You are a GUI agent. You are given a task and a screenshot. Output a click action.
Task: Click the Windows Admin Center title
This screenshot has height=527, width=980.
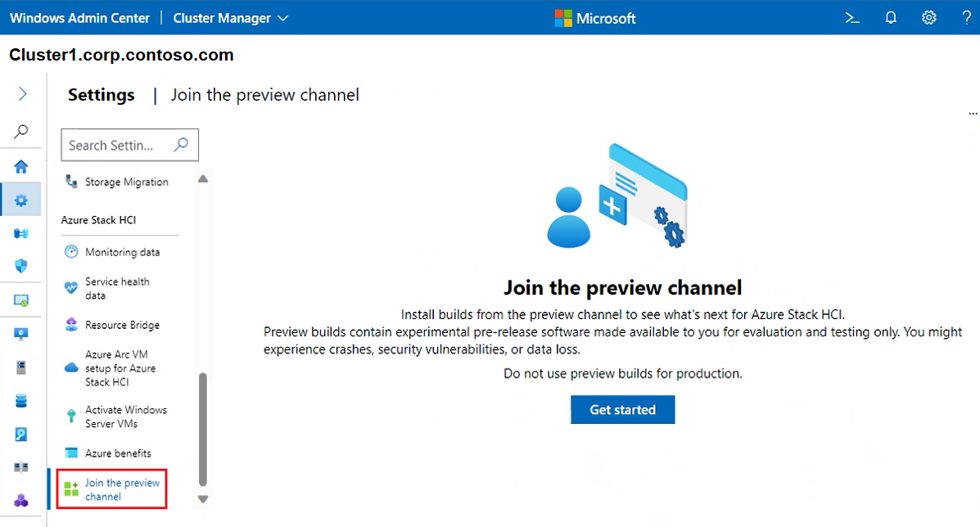click(x=80, y=18)
